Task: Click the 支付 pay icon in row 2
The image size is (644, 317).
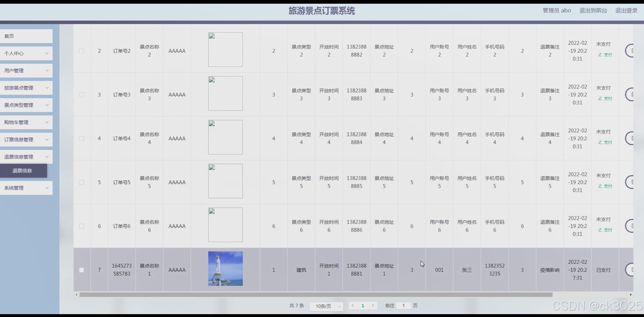Action: (600, 55)
